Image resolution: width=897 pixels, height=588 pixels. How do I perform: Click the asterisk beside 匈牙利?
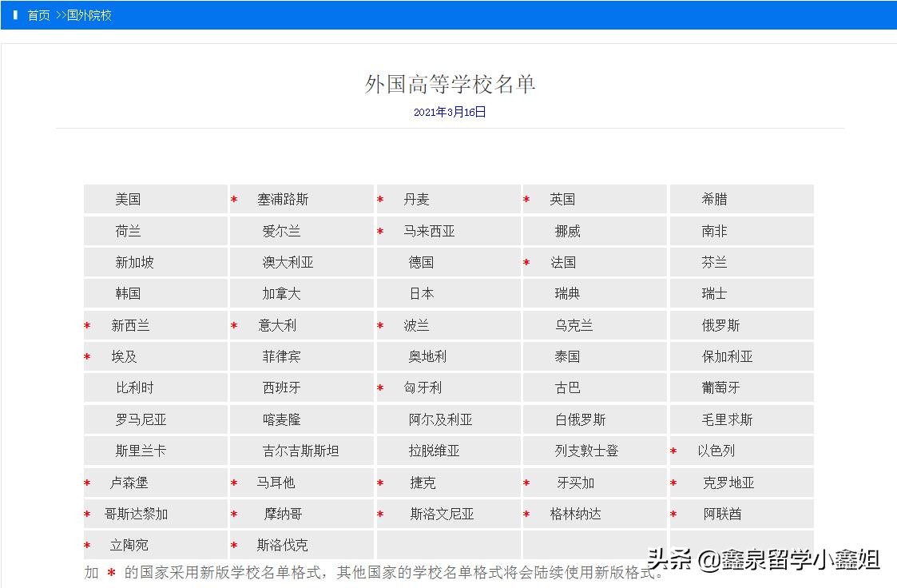[x=379, y=388]
